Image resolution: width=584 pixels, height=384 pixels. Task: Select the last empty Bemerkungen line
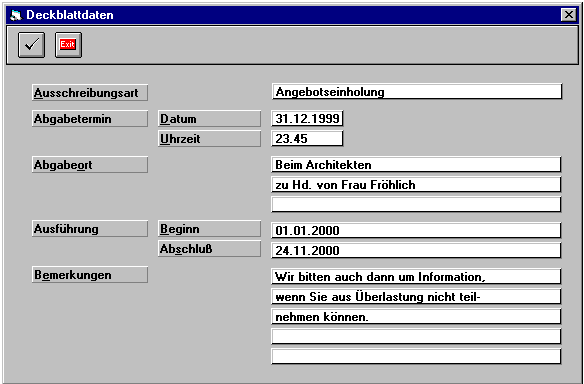coord(416,356)
